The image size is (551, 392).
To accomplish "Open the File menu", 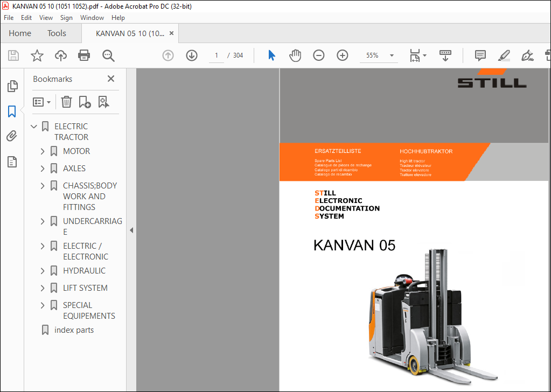I will 9,18.
